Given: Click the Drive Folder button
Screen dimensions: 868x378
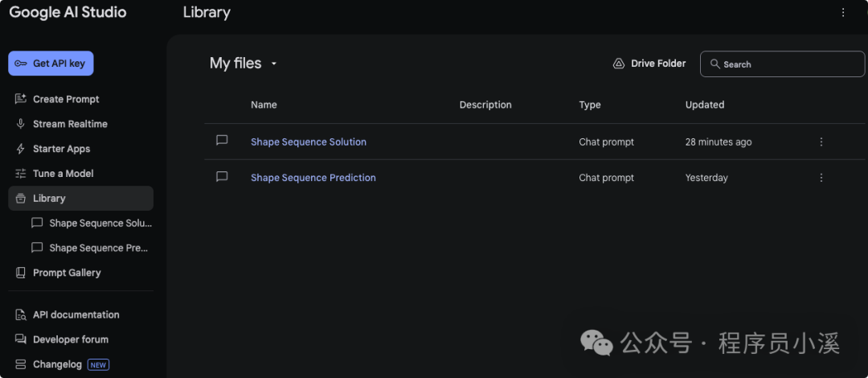Looking at the screenshot, I should 649,64.
